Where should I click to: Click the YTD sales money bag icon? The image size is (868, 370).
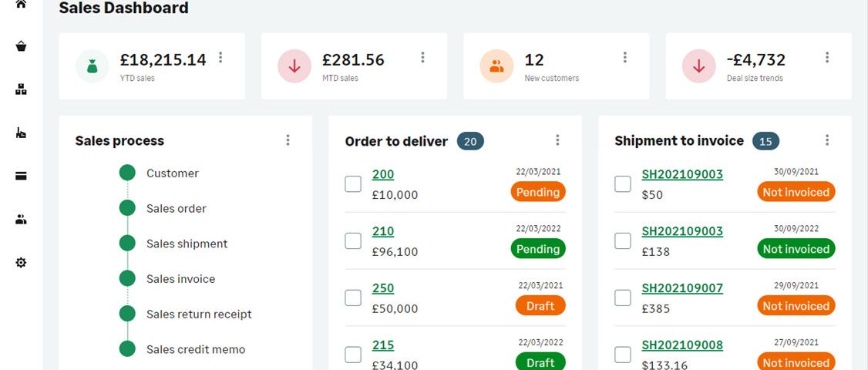click(92, 66)
